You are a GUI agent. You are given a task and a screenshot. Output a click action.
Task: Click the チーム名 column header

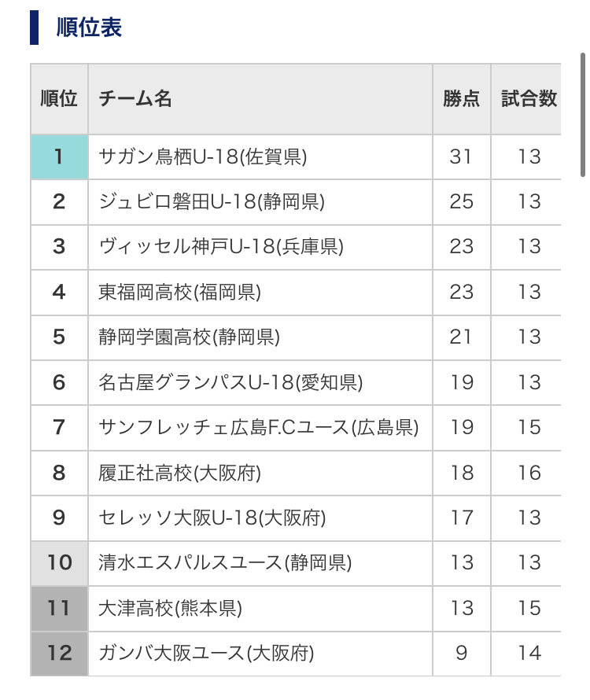[x=135, y=99]
